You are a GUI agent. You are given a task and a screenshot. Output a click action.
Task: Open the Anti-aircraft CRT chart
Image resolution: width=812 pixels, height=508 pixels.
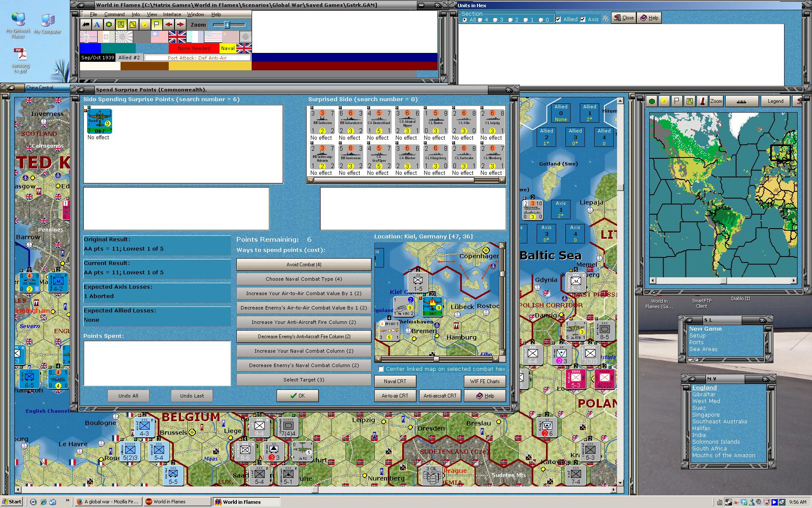tap(440, 396)
